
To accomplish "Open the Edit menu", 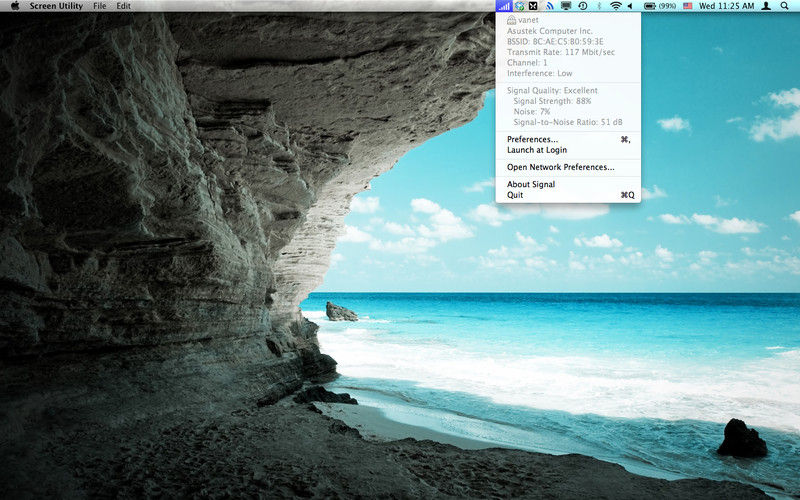I will [x=123, y=6].
